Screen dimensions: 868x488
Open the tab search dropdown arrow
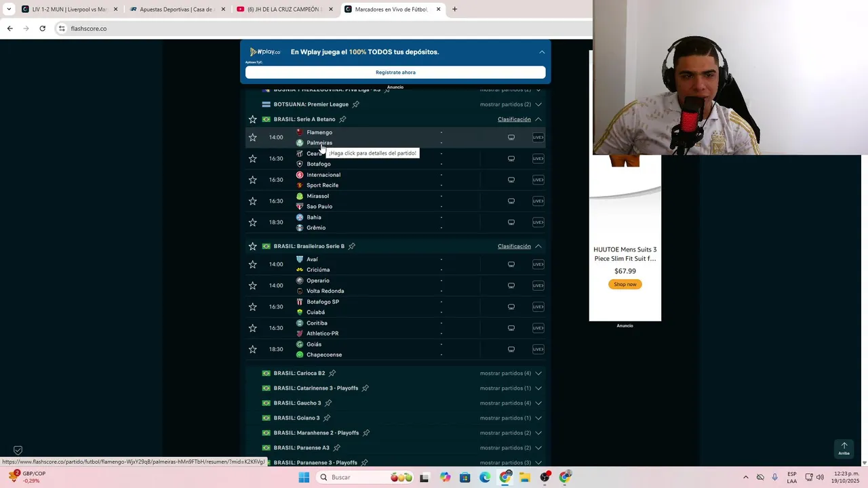pos(8,9)
